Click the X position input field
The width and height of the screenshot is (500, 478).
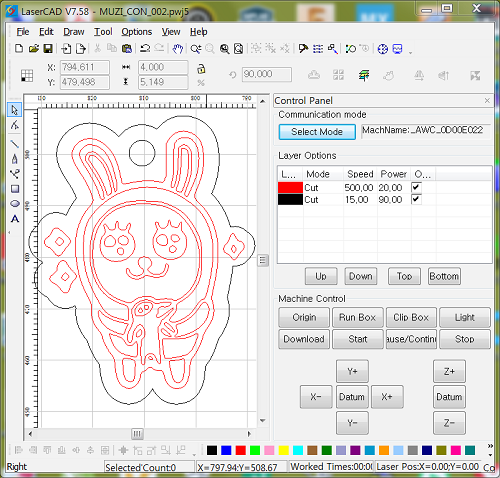pyautogui.click(x=85, y=67)
